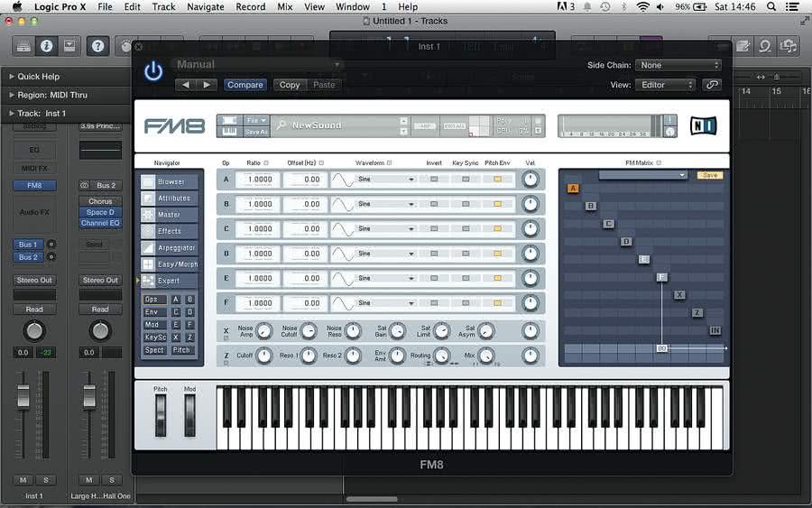The image size is (812, 508).
Task: Toggle the FM8 plugin power button
Action: pyautogui.click(x=153, y=71)
